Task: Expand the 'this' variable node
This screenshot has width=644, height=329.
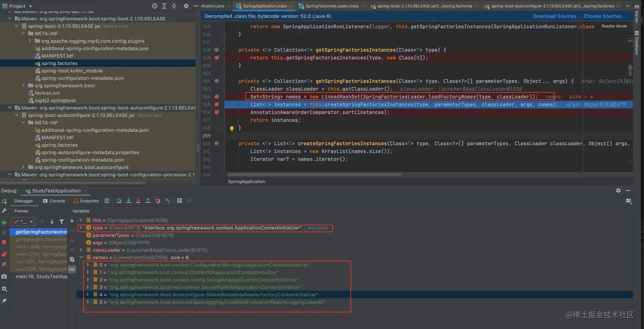Action: 81,220
